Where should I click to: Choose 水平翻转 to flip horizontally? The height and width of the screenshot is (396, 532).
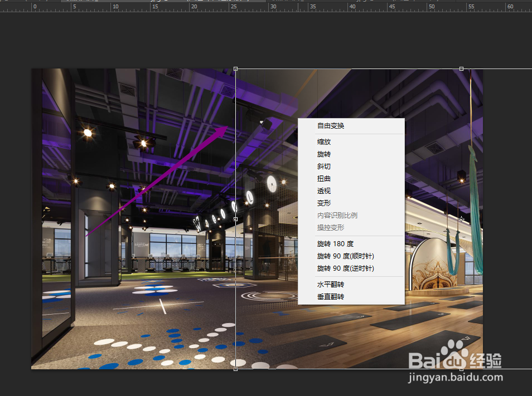click(351, 284)
